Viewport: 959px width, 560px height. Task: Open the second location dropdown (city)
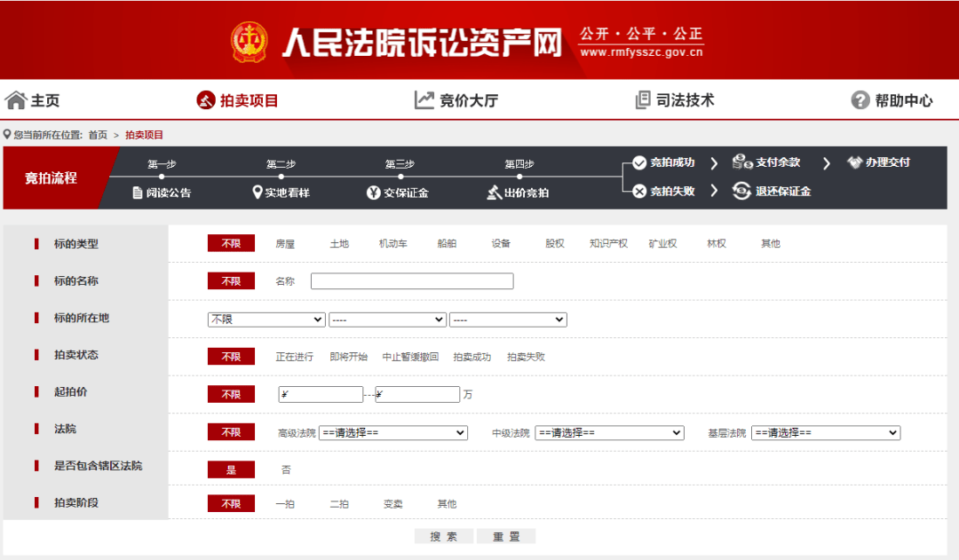click(x=387, y=319)
